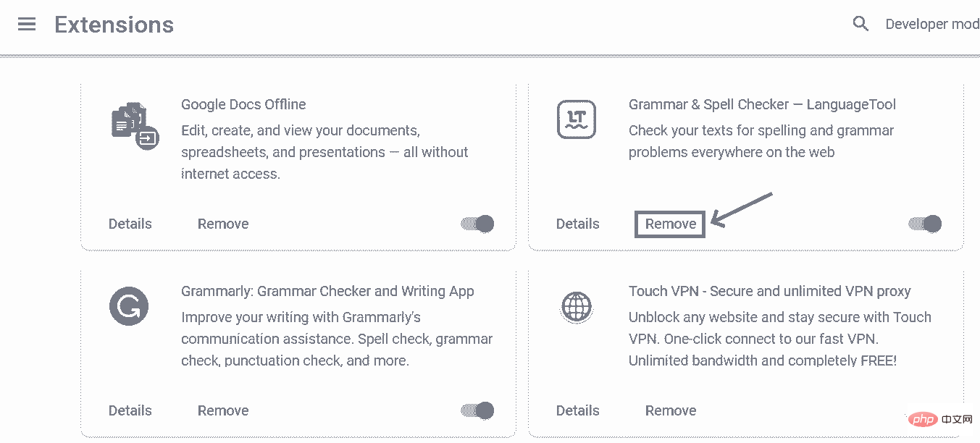This screenshot has width=980, height=443.
Task: Toggle the Grammarly extension switch
Action: [x=478, y=410]
